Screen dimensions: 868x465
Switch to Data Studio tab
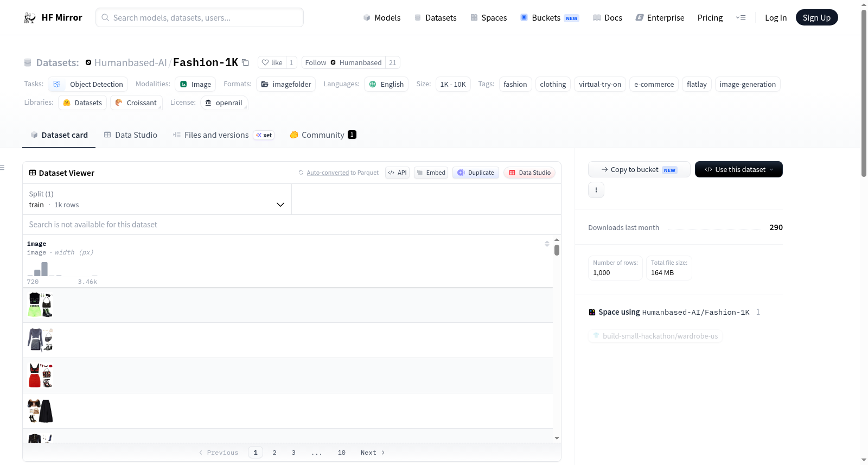131,135
